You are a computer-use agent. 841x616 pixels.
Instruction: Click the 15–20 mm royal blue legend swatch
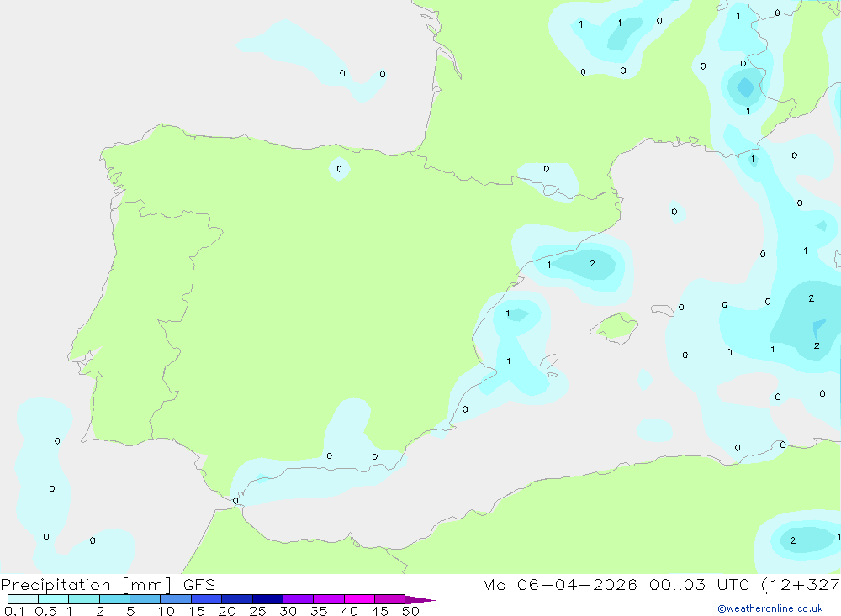click(207, 599)
